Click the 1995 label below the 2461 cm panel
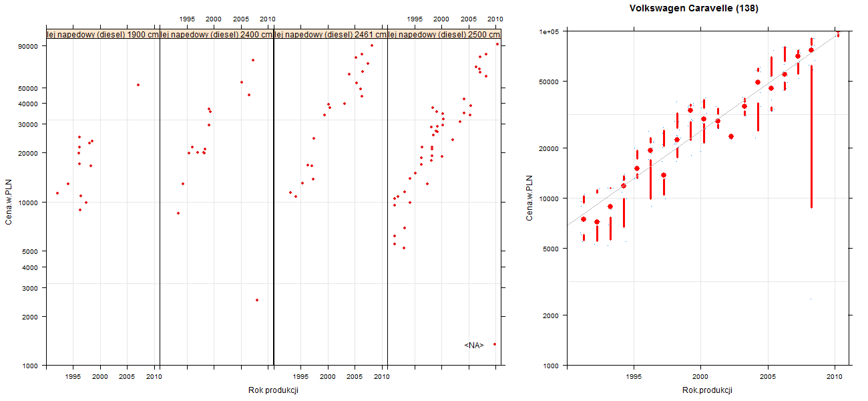Image resolution: width=868 pixels, height=401 pixels. coord(300,378)
